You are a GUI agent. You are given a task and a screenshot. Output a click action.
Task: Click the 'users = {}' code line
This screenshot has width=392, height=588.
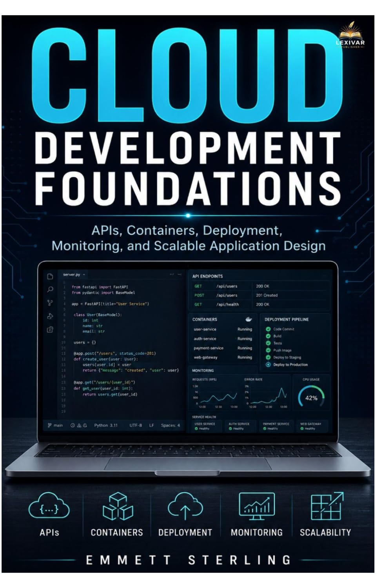pos(85,342)
